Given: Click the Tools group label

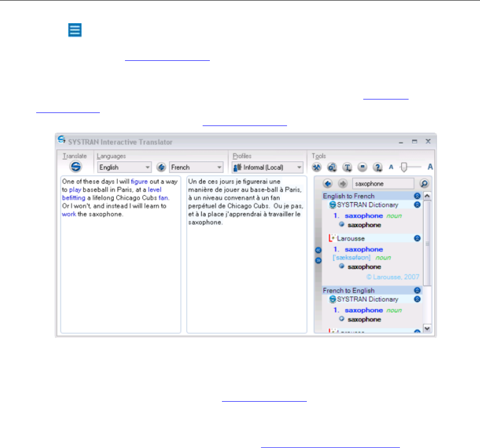Looking at the screenshot, I should [319, 156].
